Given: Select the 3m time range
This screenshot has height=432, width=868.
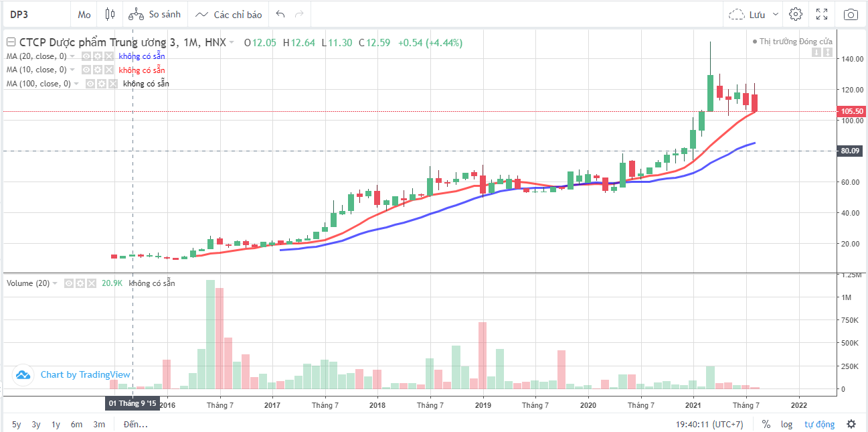Looking at the screenshot, I should 99,424.
